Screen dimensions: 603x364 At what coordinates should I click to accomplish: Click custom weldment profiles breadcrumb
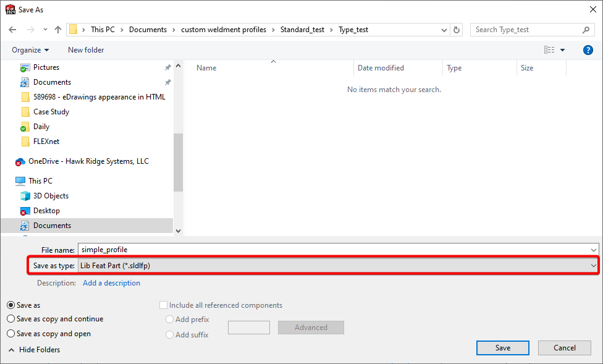pos(224,30)
